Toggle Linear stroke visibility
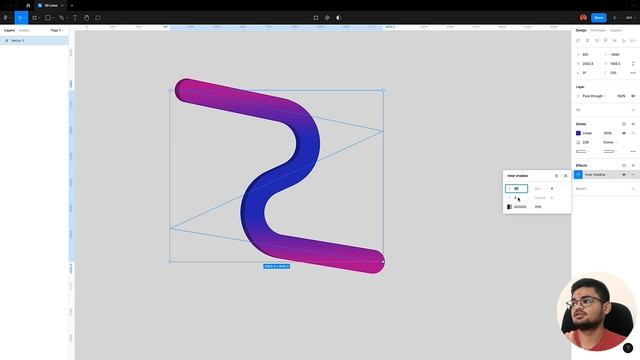 click(x=624, y=133)
